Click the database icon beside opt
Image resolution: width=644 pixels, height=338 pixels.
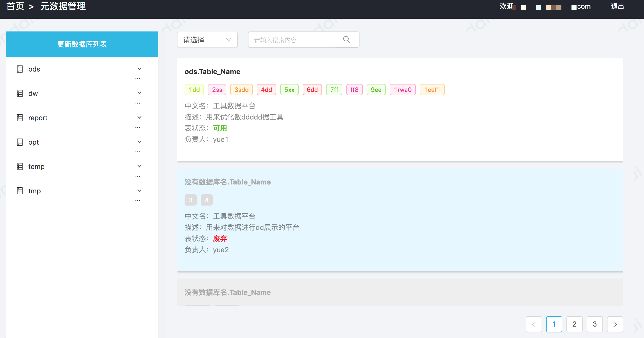(20, 142)
